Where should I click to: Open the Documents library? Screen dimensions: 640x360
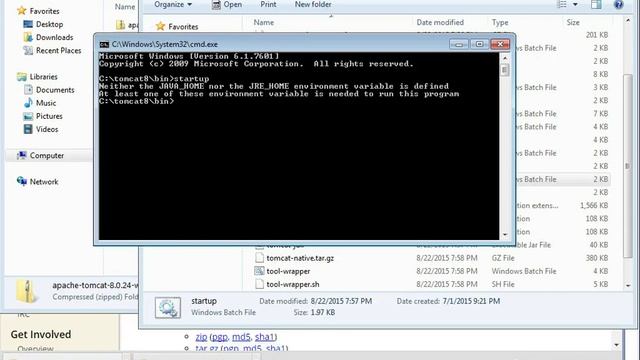pos(55,90)
